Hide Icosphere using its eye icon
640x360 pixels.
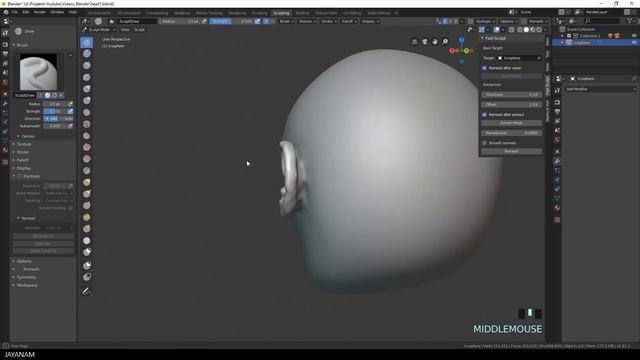(x=634, y=42)
